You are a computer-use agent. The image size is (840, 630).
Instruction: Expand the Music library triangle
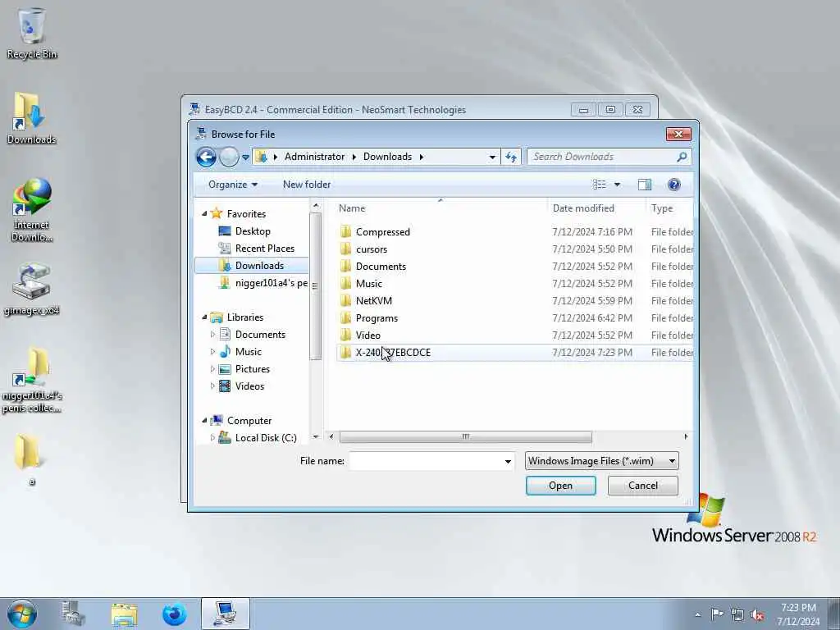tap(212, 351)
